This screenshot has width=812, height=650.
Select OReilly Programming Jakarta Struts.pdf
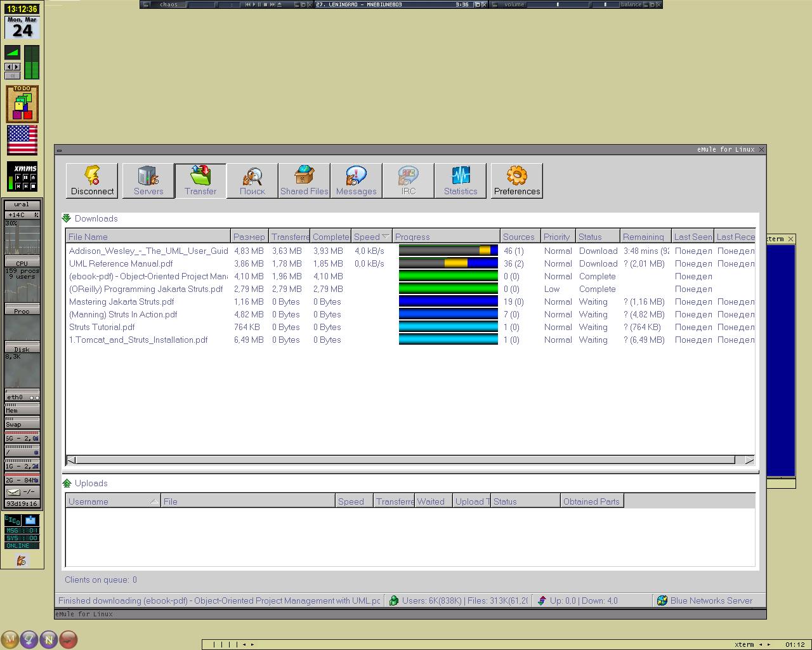tap(410, 289)
